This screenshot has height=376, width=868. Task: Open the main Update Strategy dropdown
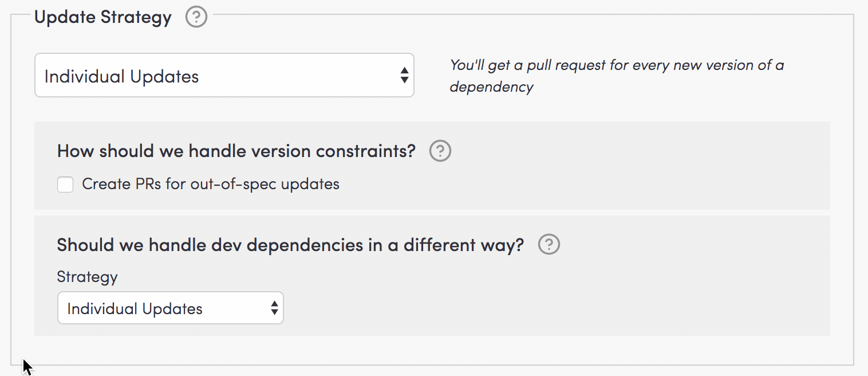(x=224, y=76)
